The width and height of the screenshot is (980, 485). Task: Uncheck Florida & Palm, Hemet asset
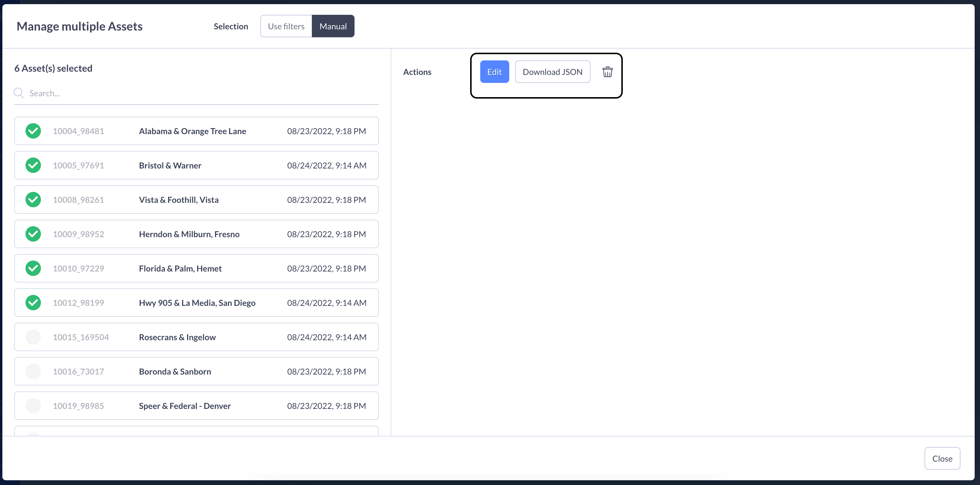point(33,268)
